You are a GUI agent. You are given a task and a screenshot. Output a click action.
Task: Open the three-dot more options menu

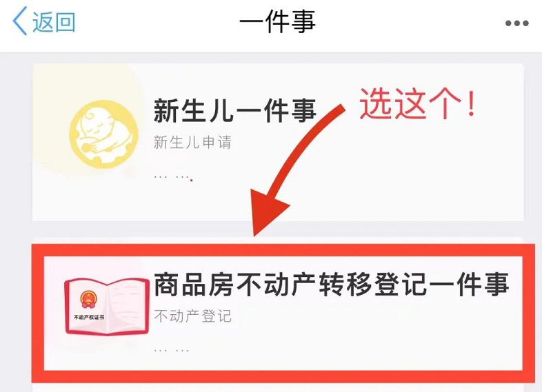coord(516,23)
